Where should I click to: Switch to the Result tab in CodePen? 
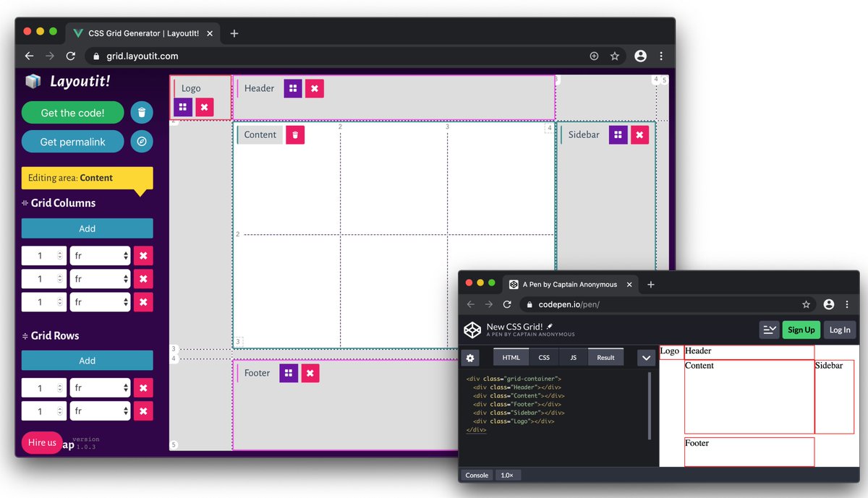[x=606, y=358]
